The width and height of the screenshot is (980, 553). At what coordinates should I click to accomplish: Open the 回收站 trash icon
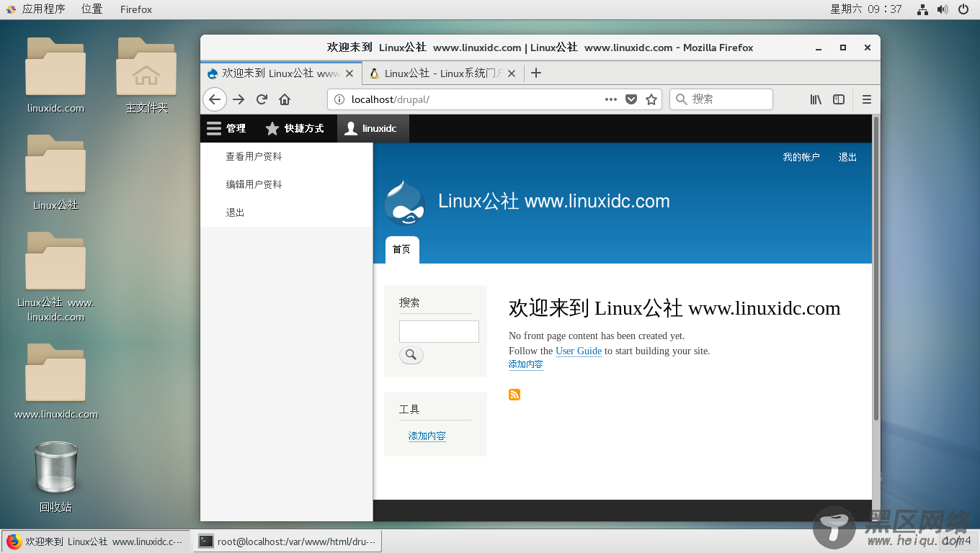coord(55,477)
